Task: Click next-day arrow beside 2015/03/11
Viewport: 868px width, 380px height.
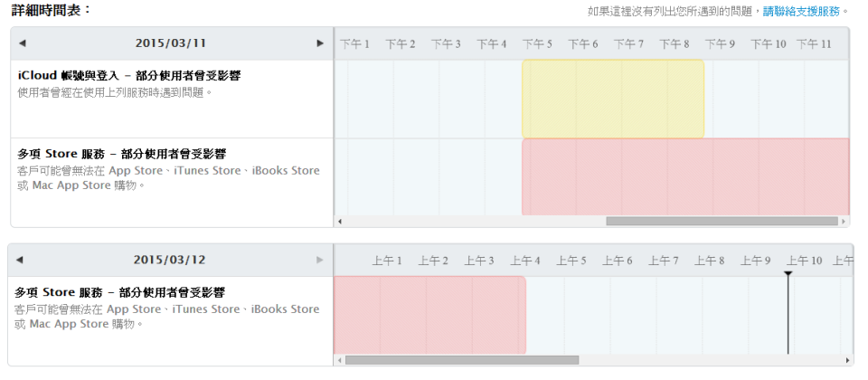Action: [x=320, y=43]
